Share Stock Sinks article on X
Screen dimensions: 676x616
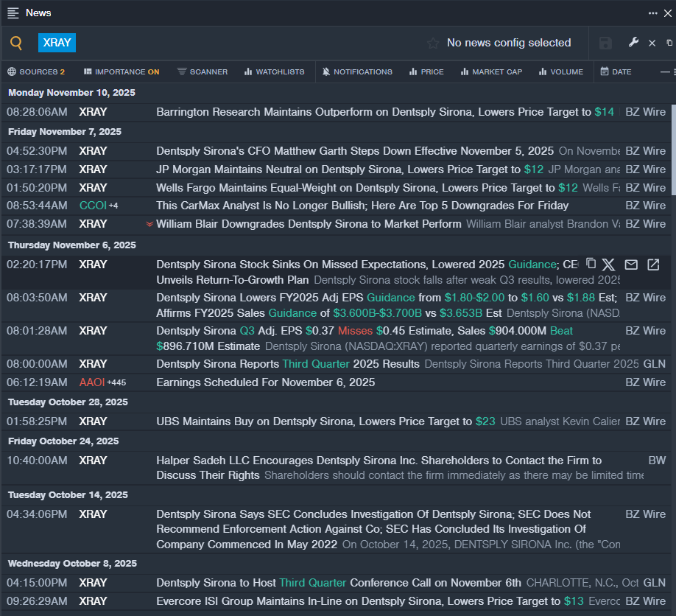609,264
